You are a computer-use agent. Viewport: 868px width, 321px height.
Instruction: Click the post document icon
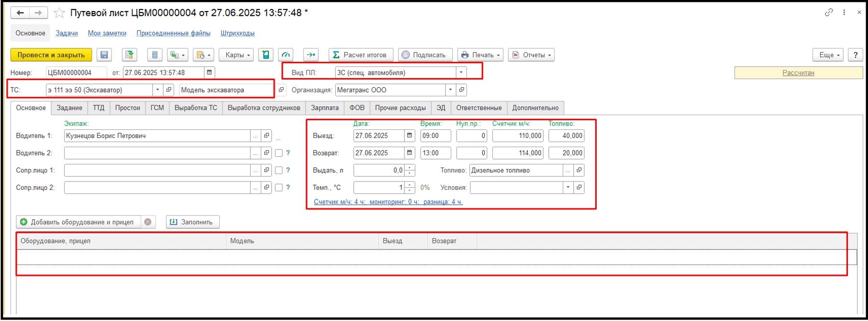click(x=129, y=55)
